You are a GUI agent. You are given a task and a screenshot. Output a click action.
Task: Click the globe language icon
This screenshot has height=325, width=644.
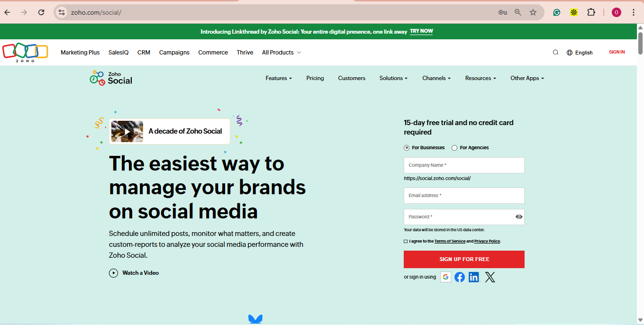click(570, 53)
